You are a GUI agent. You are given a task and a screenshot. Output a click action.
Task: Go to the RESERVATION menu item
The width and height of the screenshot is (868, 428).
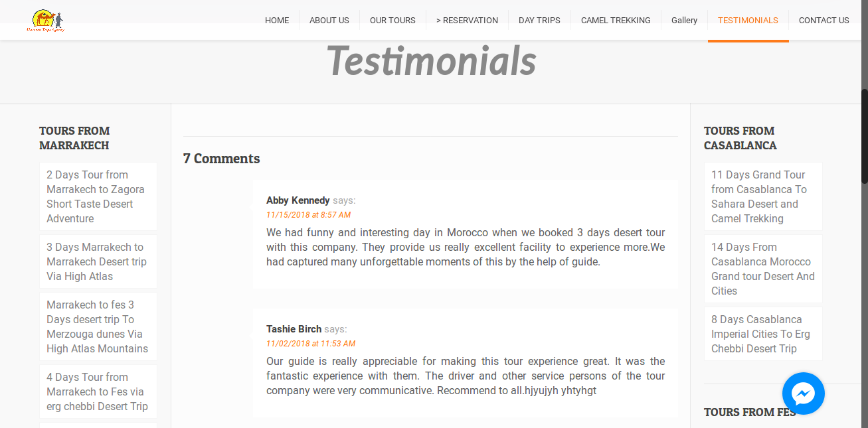point(468,20)
